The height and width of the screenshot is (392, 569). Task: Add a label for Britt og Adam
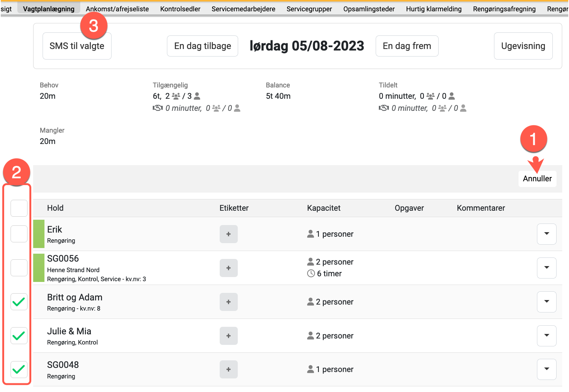pos(228,302)
